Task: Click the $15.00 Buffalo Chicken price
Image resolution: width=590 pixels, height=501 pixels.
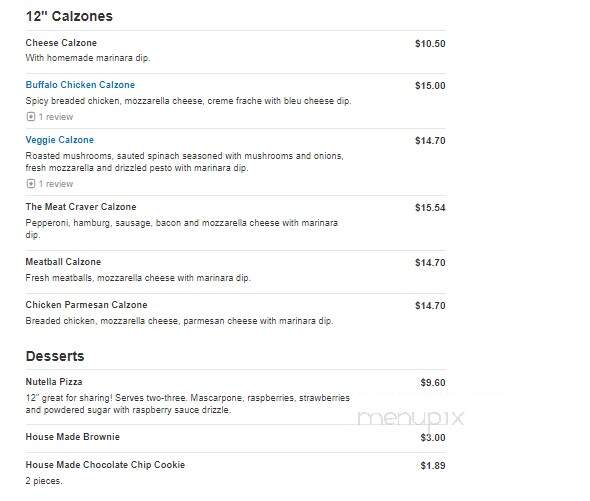Action: tap(430, 85)
